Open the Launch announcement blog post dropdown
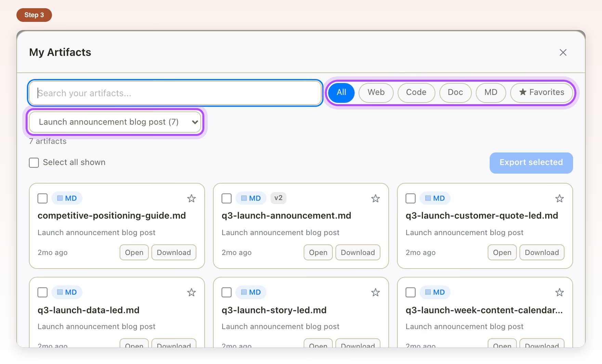Screen dimensions: 602x364 [x=115, y=122]
